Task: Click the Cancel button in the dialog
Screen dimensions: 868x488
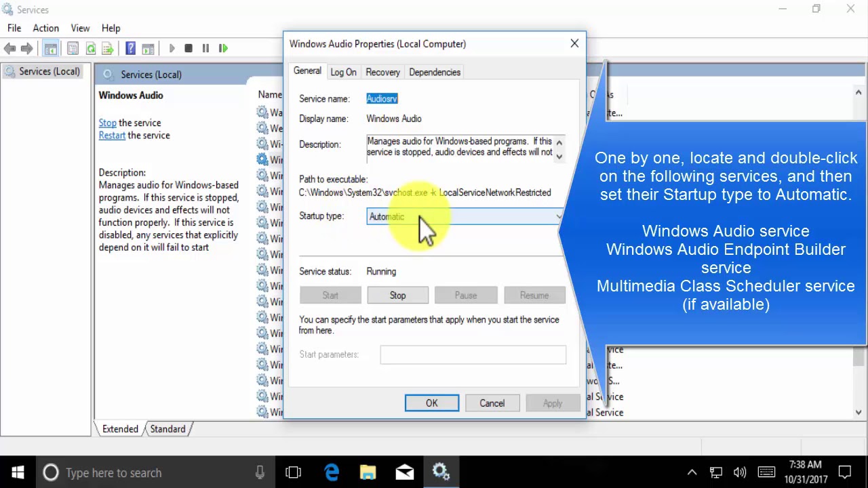Action: point(492,403)
